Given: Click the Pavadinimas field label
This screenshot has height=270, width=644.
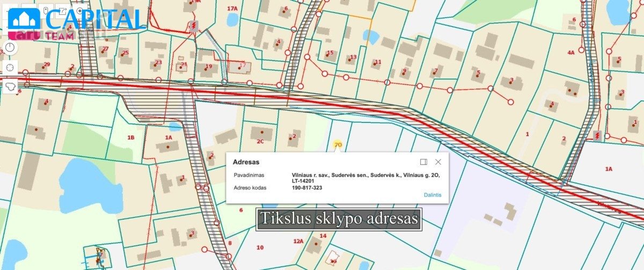Looking at the screenshot, I should pyautogui.click(x=248, y=175).
